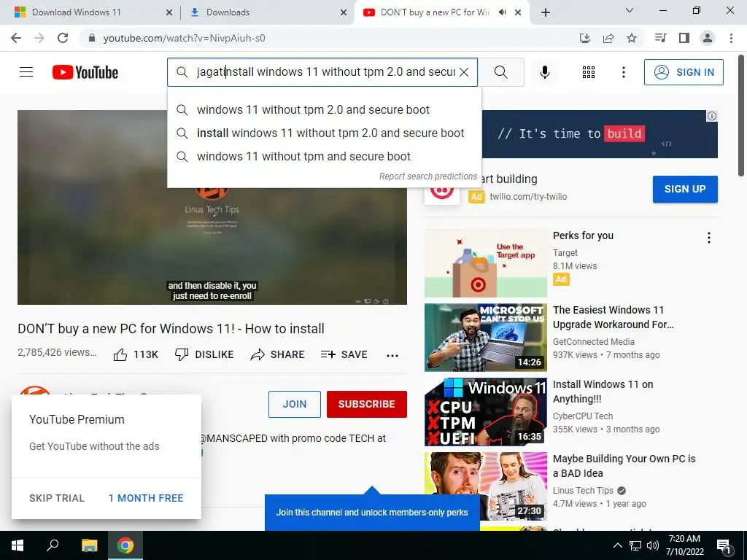Click the JOIN channel button
Viewport: 747px width, 560px height.
pos(295,404)
